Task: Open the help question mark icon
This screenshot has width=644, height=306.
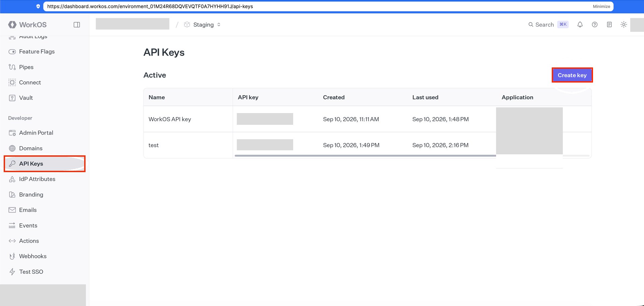Action: 595,24
